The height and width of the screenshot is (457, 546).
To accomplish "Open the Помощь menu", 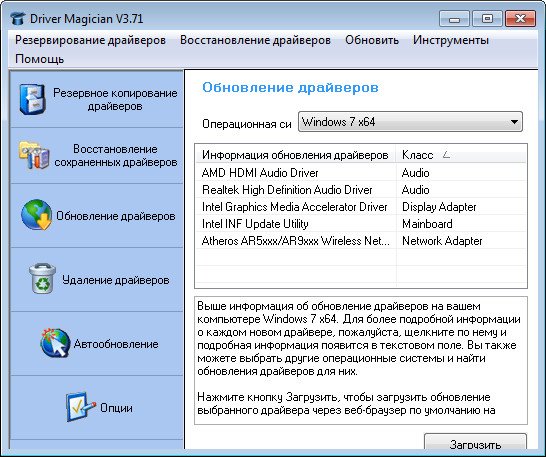I will (39, 59).
